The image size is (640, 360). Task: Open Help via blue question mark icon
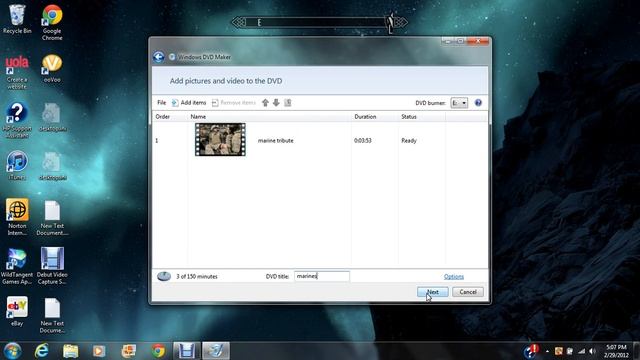tap(478, 103)
